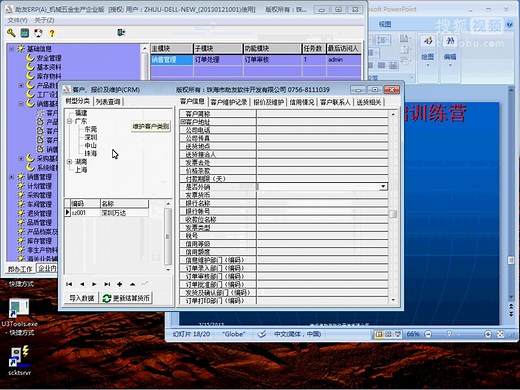The image size is (520, 390).
Task: Switch to normal view in PowerPoint status bar
Action: click(x=379, y=334)
